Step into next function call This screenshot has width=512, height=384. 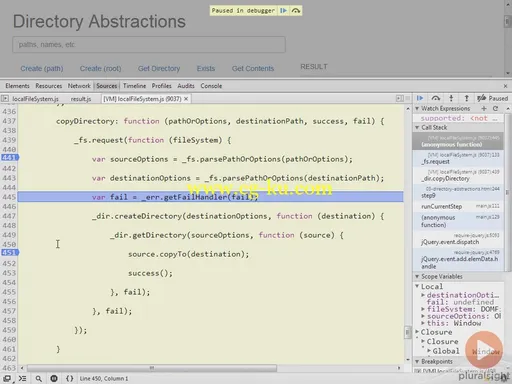coord(451,98)
